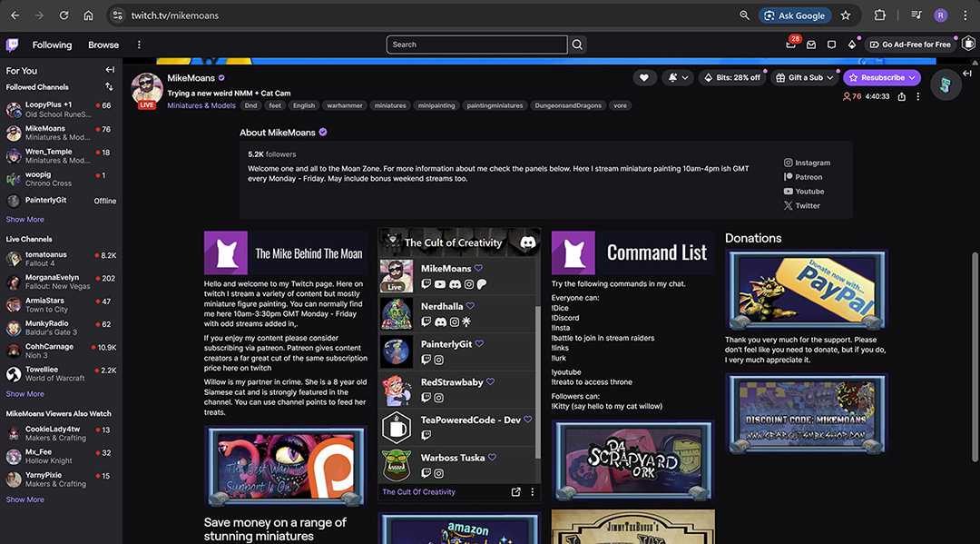Click the Twitch logo home icon
This screenshot has width=980, height=544.
click(x=12, y=45)
